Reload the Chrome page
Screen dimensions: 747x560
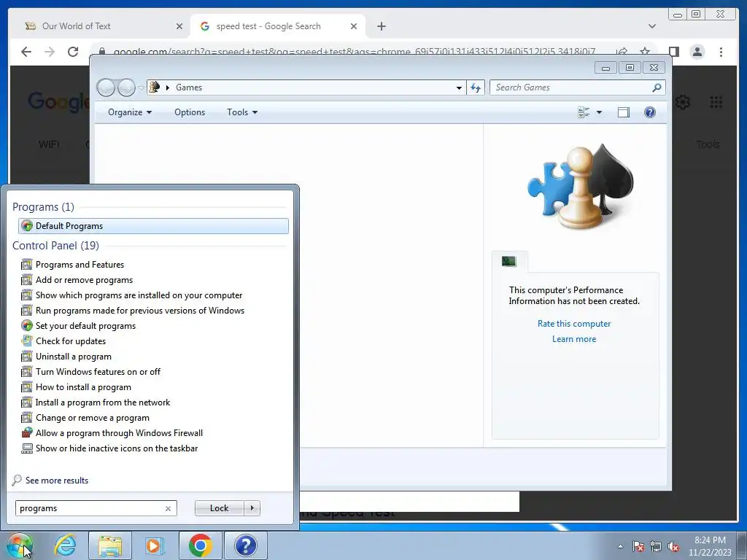[x=73, y=52]
